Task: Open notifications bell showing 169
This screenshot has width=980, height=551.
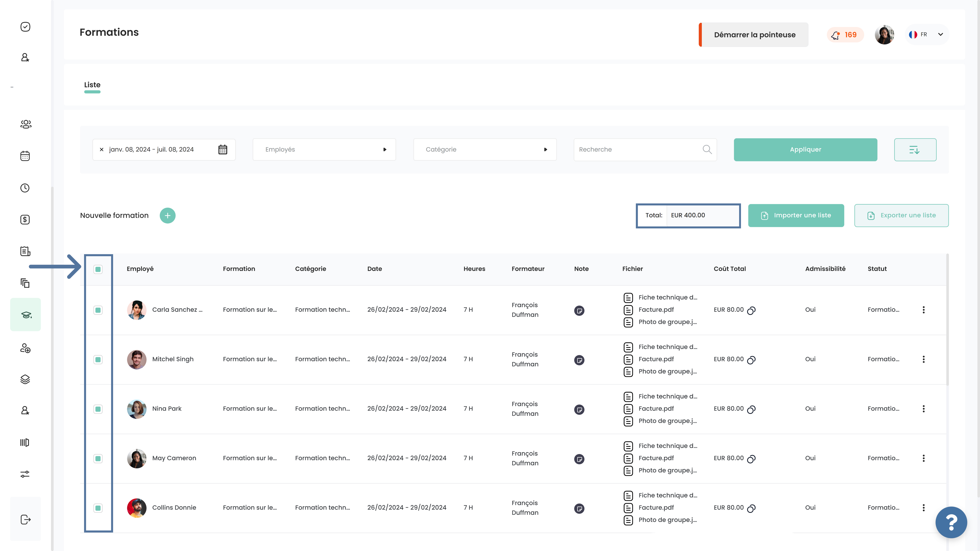Action: (845, 35)
